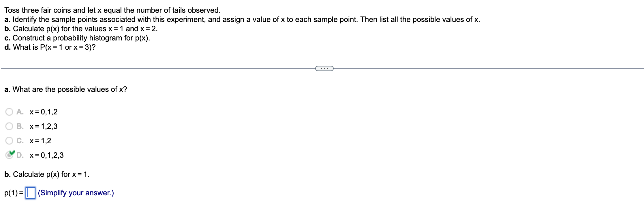Click the x = 0,1,2,3 answer text
Viewport: 644px width, 219px height.
point(47,155)
